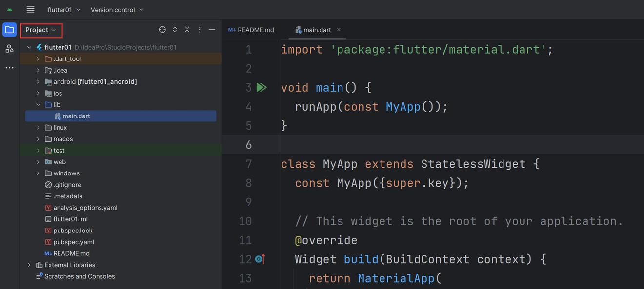Hide the Project panel with minimize icon

coord(212,30)
